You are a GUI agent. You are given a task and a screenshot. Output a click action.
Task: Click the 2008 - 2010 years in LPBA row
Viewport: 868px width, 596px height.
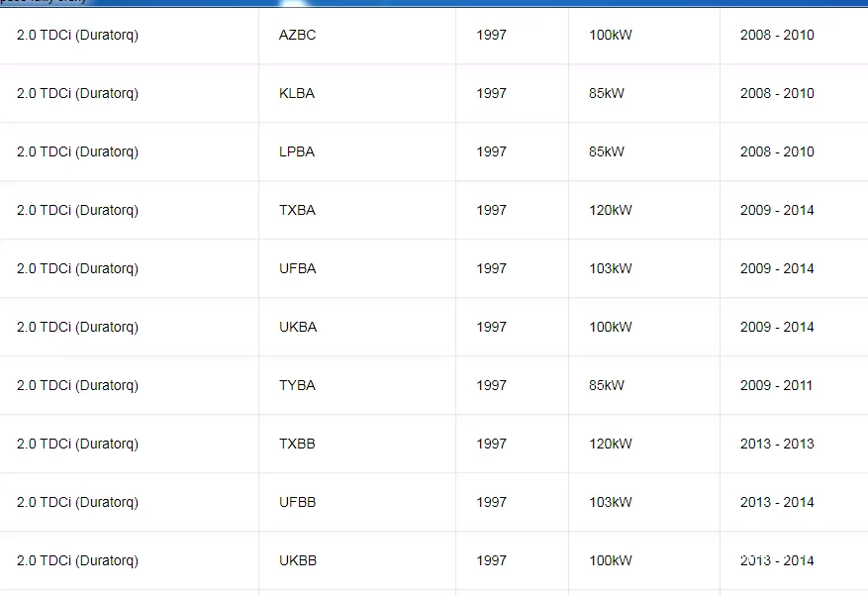pos(777,151)
